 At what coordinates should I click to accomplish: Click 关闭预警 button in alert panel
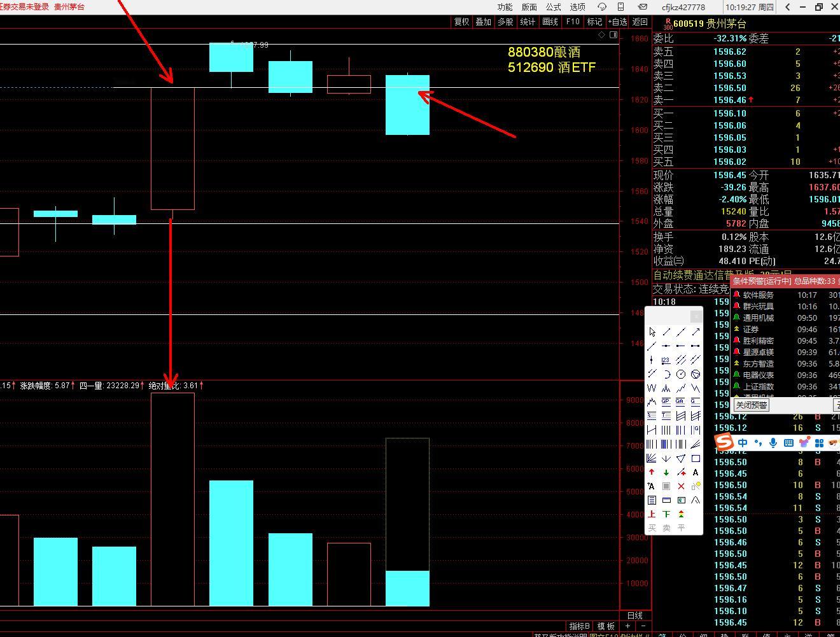click(x=752, y=405)
